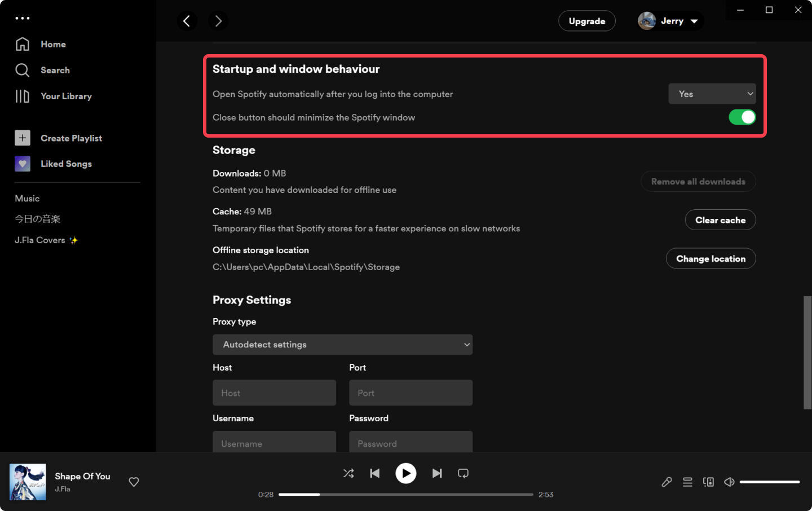Toggle close button minimizes Spotify switch

tap(742, 117)
